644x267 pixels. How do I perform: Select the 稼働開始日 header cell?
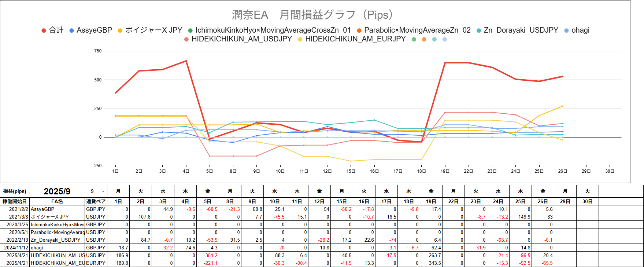(15, 201)
